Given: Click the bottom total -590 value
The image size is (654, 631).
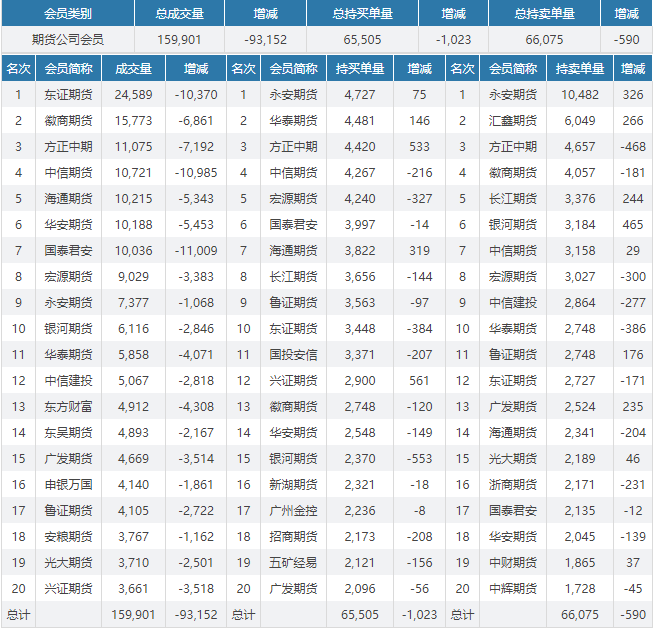Looking at the screenshot, I should [633, 615].
